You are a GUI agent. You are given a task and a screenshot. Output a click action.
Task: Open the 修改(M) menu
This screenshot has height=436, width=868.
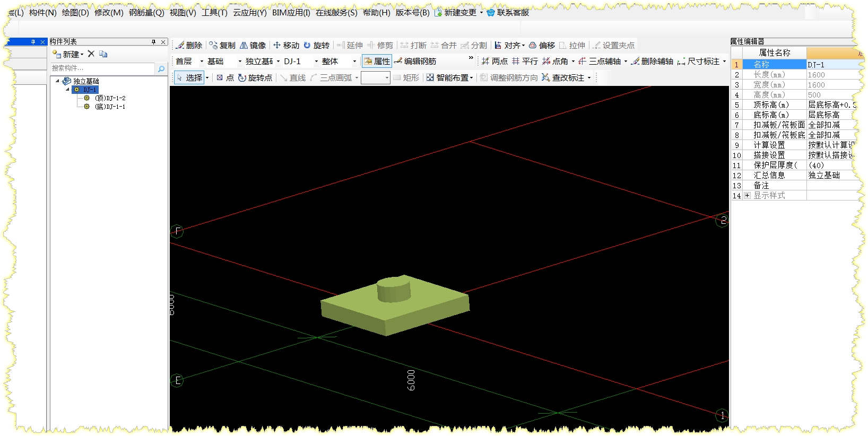[109, 13]
